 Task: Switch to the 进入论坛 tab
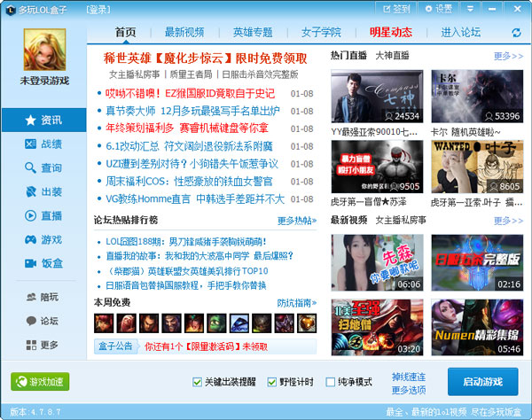click(460, 32)
